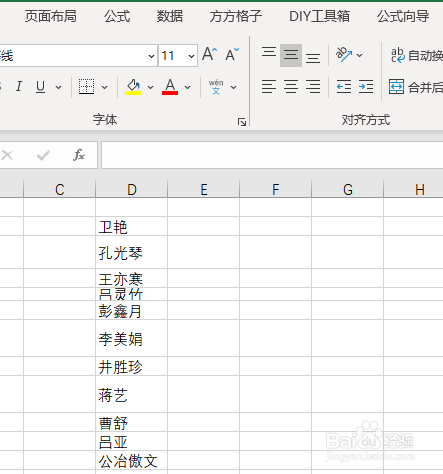This screenshot has height=474, width=443.
Task: Open font settings dialog launcher
Action: [x=242, y=122]
